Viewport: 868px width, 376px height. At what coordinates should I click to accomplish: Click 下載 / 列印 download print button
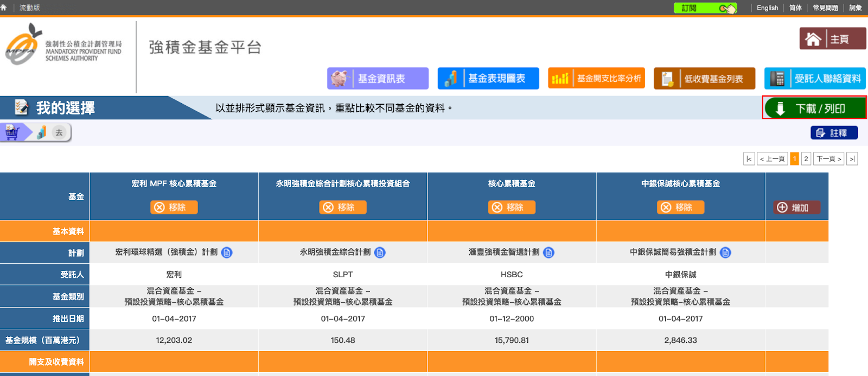(815, 108)
